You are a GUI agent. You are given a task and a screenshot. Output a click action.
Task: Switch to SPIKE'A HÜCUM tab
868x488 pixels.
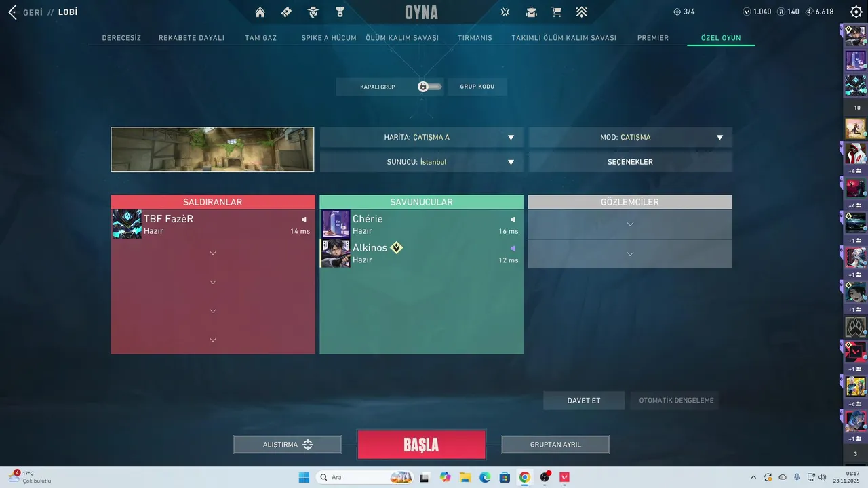tap(329, 38)
